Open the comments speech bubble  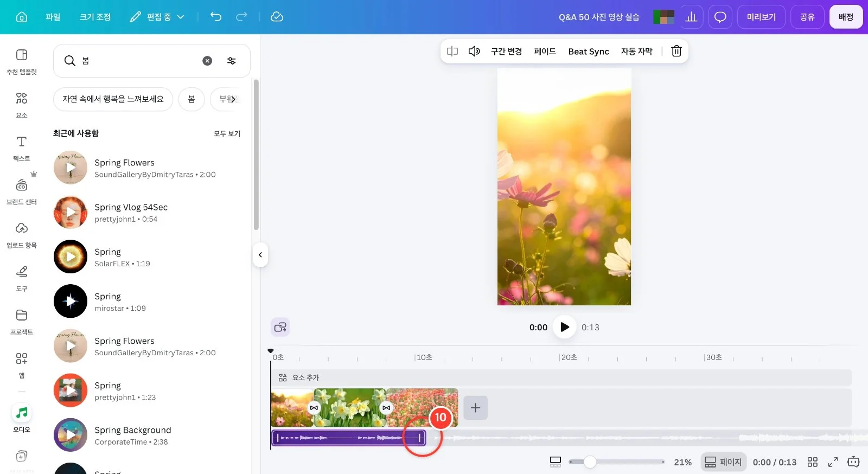(x=720, y=17)
